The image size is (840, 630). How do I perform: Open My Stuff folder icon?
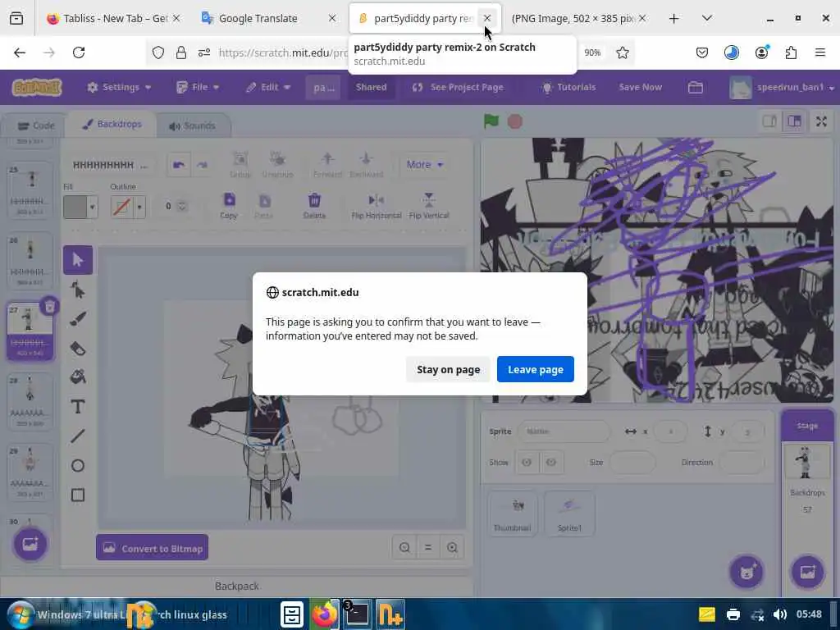tap(696, 87)
